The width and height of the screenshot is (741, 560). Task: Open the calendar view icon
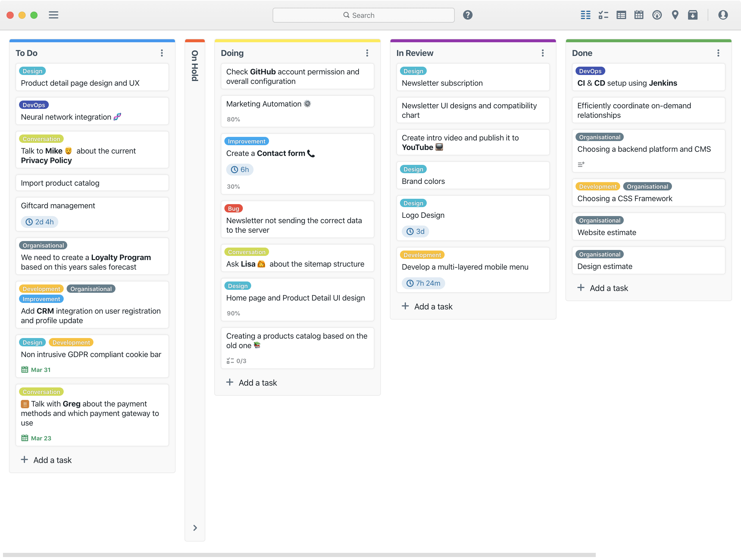pos(639,15)
